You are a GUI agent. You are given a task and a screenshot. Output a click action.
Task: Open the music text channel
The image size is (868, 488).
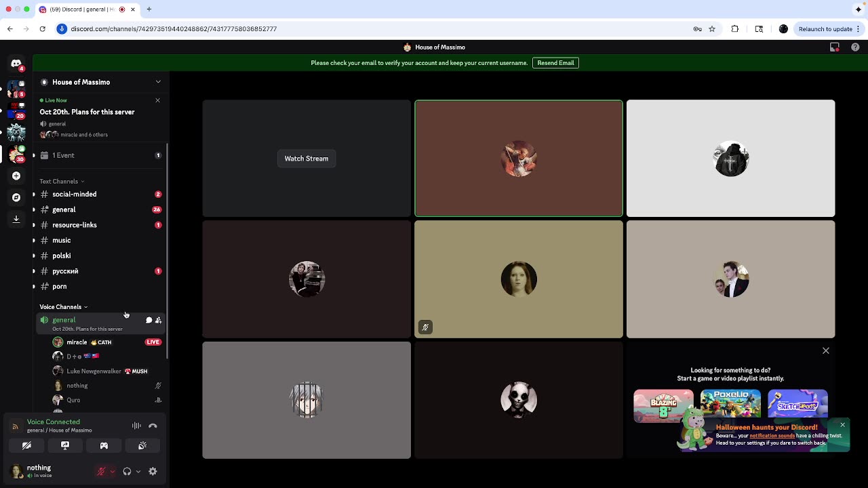click(101, 241)
